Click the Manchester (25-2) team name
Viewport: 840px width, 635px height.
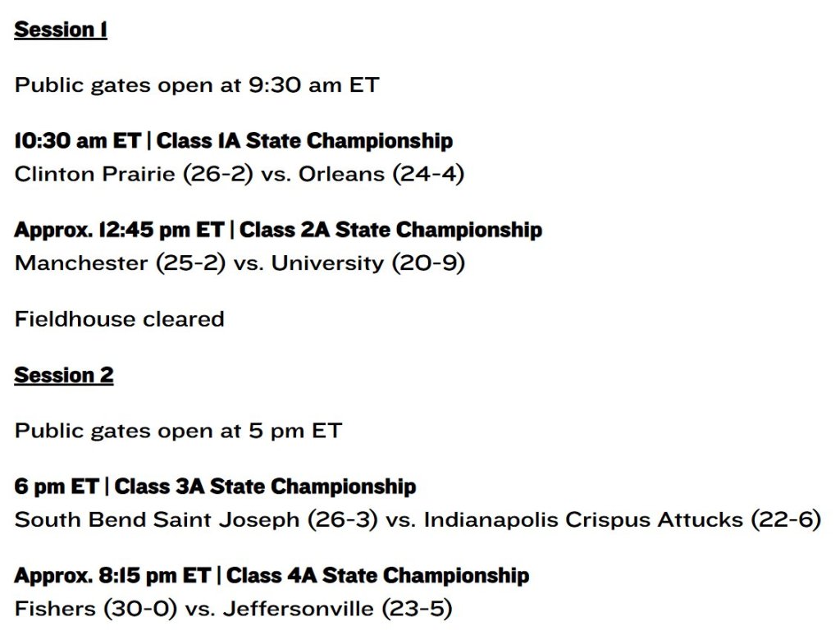[120, 263]
